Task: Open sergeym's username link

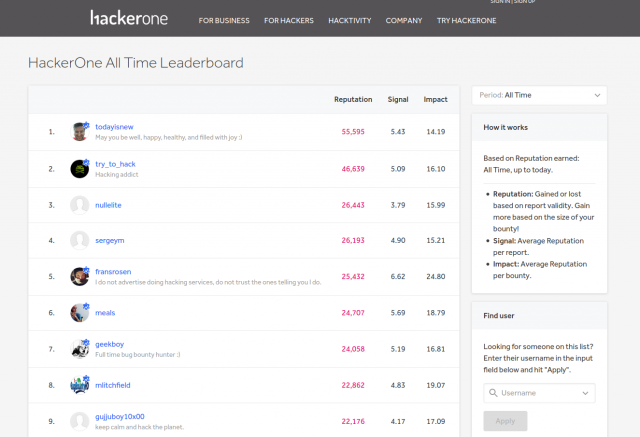Action: [x=109, y=240]
